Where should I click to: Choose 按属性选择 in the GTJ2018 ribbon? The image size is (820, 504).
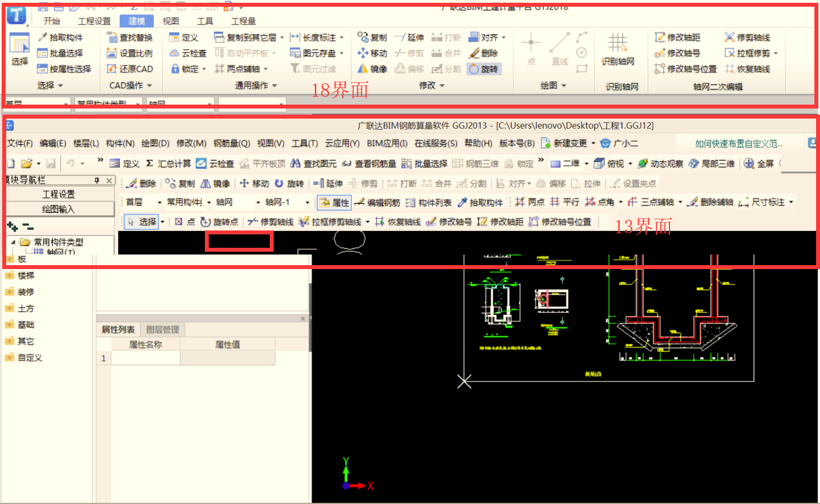(x=64, y=69)
